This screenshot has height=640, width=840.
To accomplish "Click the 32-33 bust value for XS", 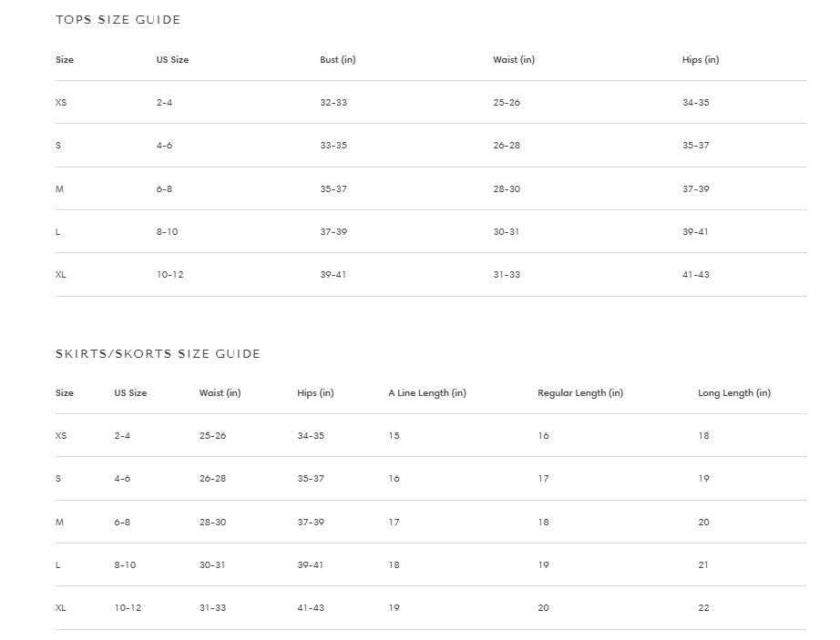I will (x=333, y=103).
